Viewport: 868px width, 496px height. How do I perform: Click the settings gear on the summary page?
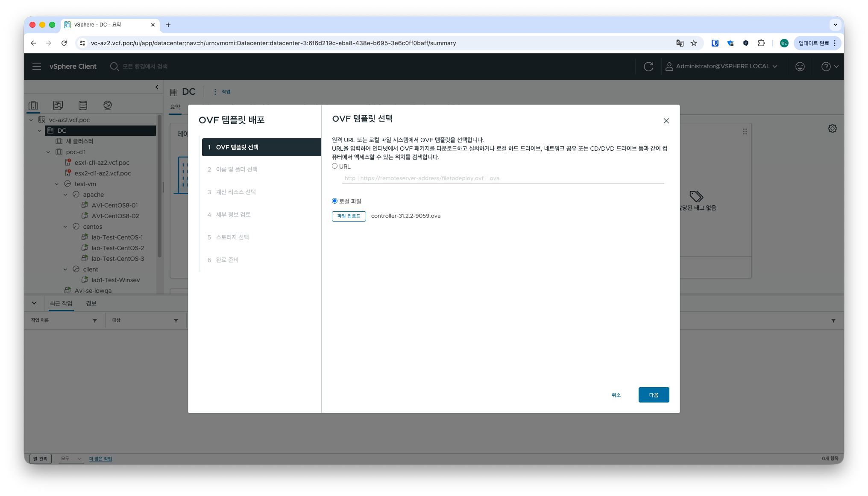[x=833, y=128]
